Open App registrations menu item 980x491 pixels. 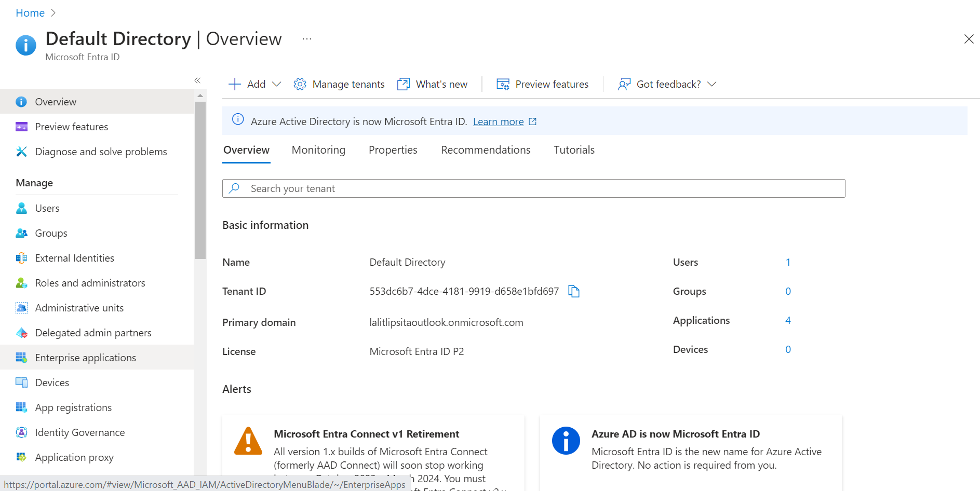click(97, 407)
